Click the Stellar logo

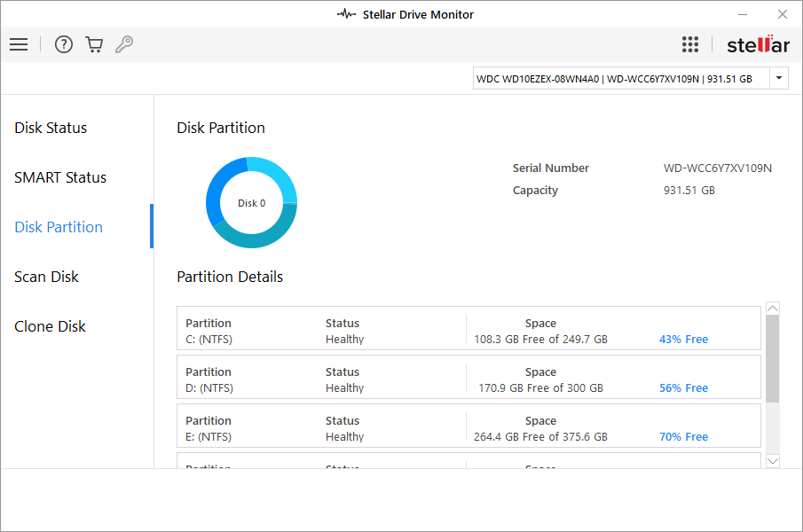click(x=758, y=44)
